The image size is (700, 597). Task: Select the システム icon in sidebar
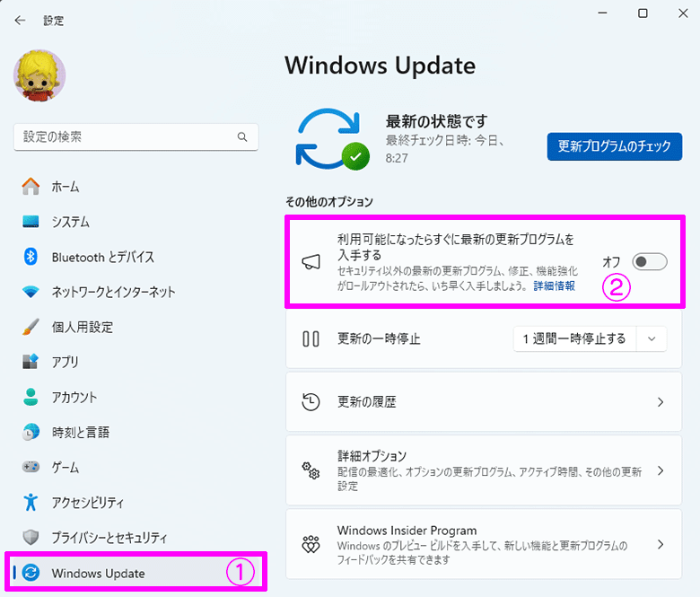point(31,222)
